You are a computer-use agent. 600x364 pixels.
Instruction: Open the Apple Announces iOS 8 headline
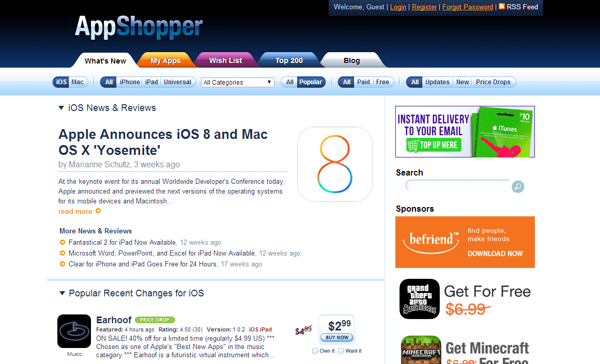pos(163,142)
